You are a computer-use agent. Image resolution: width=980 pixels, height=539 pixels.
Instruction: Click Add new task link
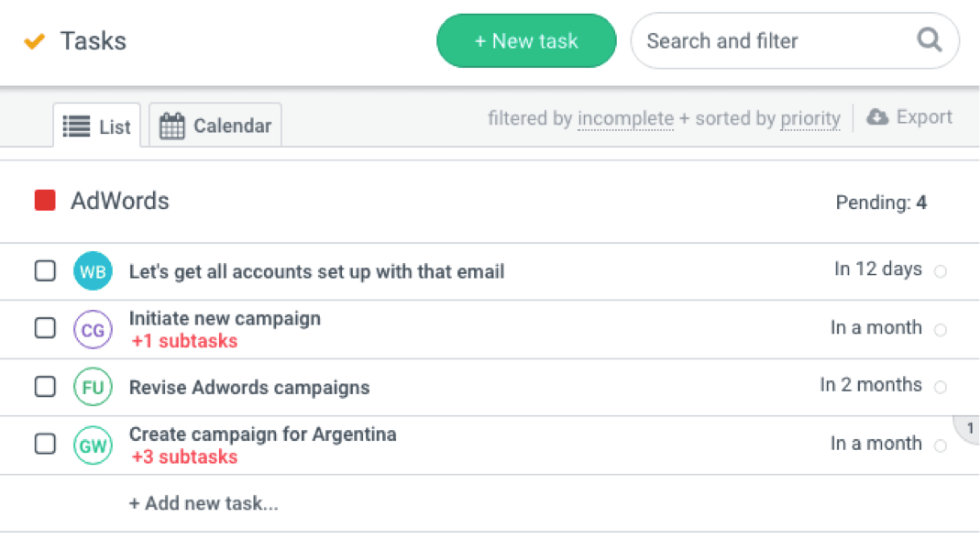click(x=204, y=503)
